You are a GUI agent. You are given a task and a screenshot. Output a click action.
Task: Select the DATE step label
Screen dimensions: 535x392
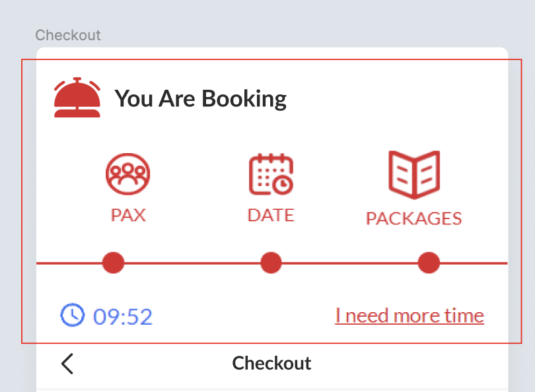coord(271,215)
